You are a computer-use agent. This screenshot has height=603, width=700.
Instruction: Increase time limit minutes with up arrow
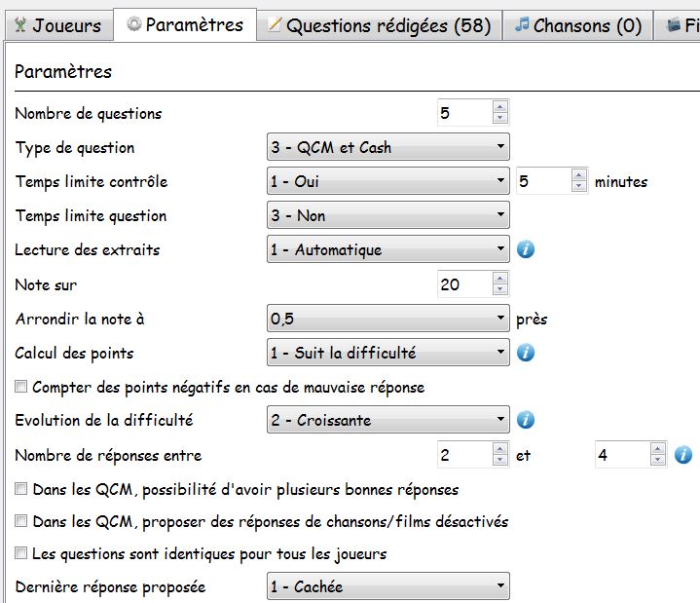(578, 175)
